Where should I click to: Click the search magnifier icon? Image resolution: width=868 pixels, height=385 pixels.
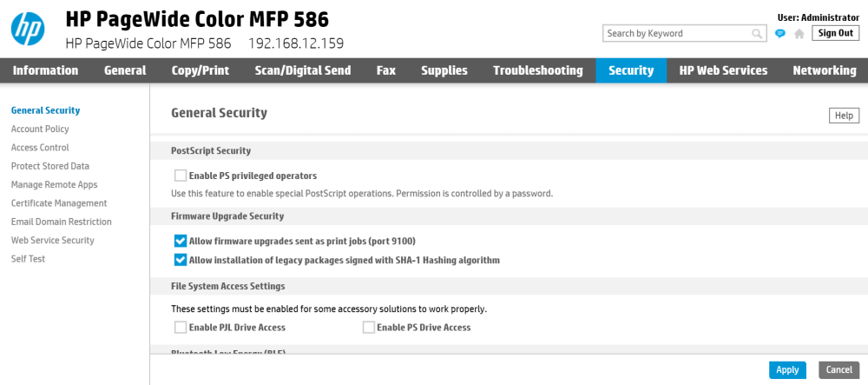757,34
